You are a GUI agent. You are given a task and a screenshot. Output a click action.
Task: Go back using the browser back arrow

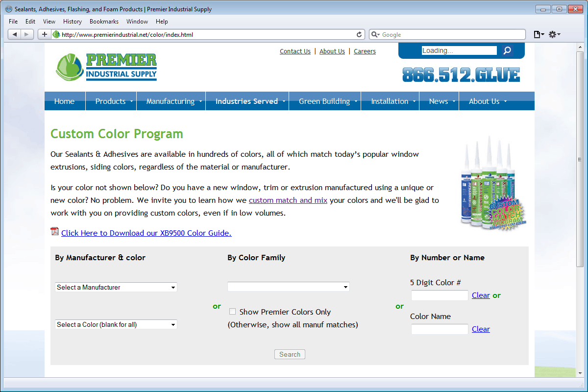[15, 34]
